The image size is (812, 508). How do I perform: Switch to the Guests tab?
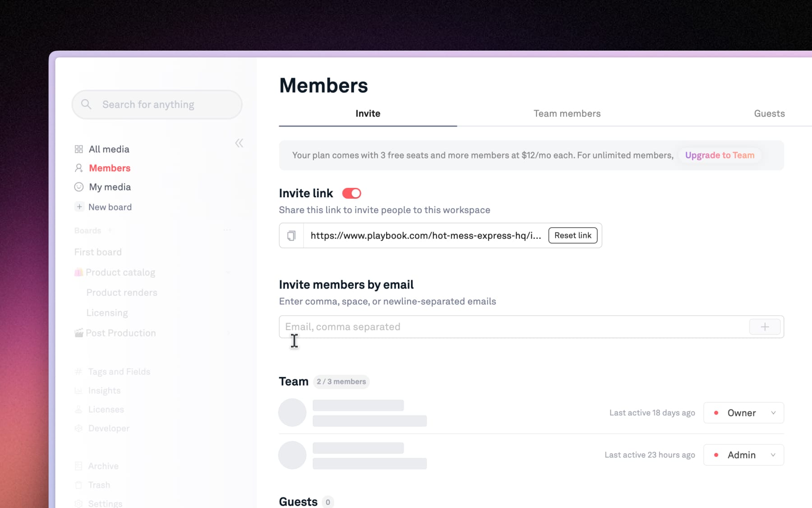pos(769,113)
